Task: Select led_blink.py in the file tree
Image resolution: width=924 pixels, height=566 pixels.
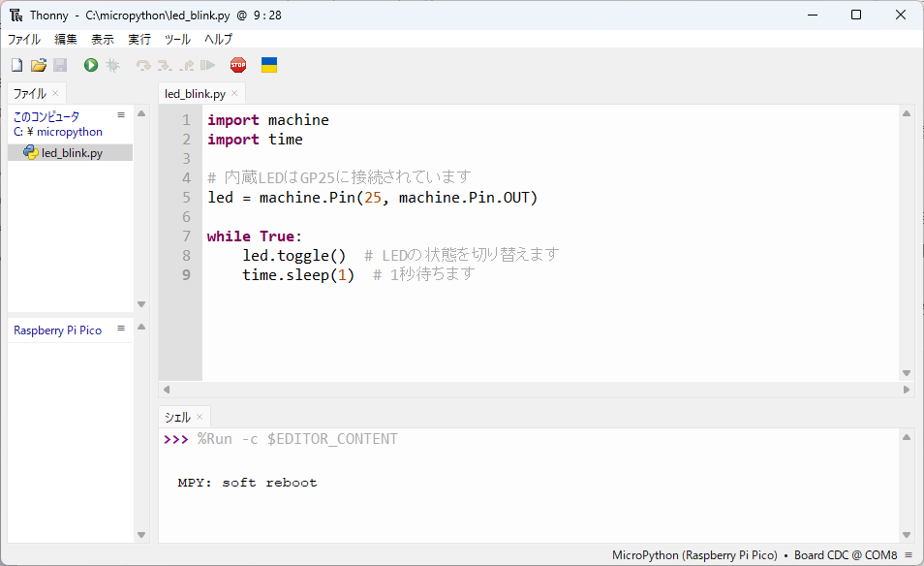Action: point(71,153)
